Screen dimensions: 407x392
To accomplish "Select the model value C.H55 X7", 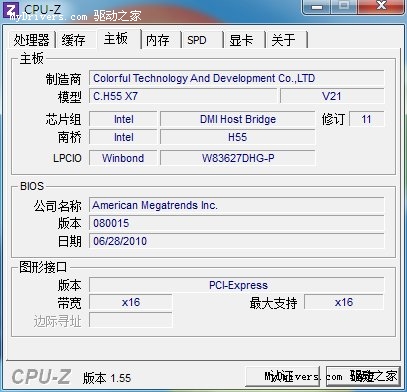I will [x=183, y=96].
